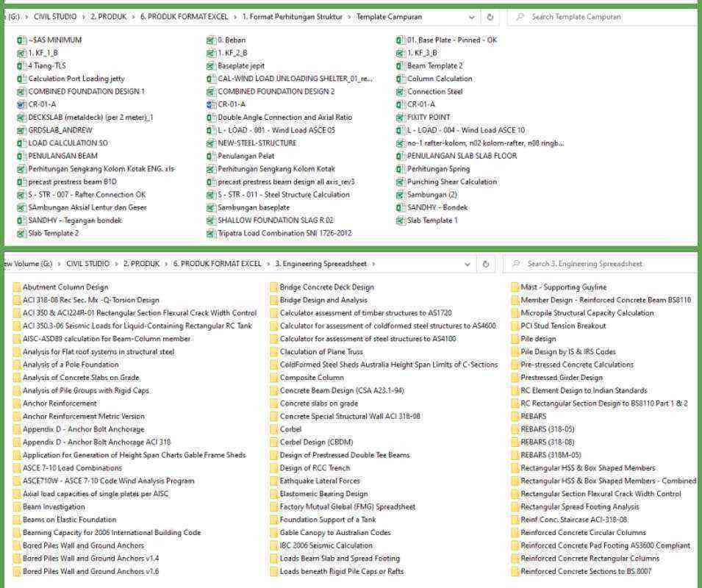This screenshot has width=702, height=588.
Task: Click the icon of NEW-STEEL-STRUCTURE file
Action: 210,143
